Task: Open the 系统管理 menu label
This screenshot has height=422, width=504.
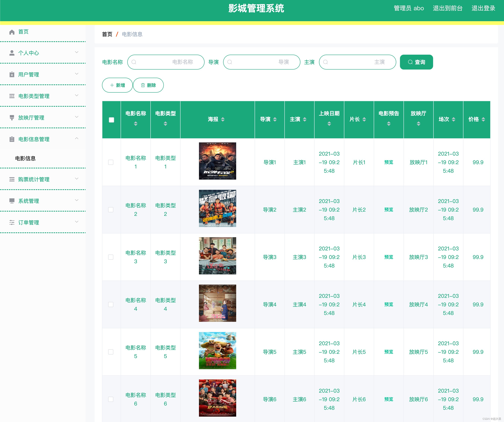Action: 28,201
